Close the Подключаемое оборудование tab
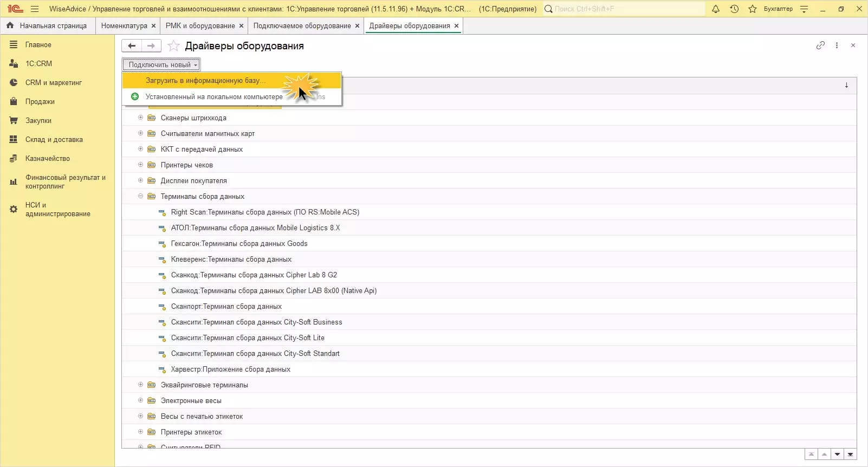The width and height of the screenshot is (868, 467). coord(357,25)
